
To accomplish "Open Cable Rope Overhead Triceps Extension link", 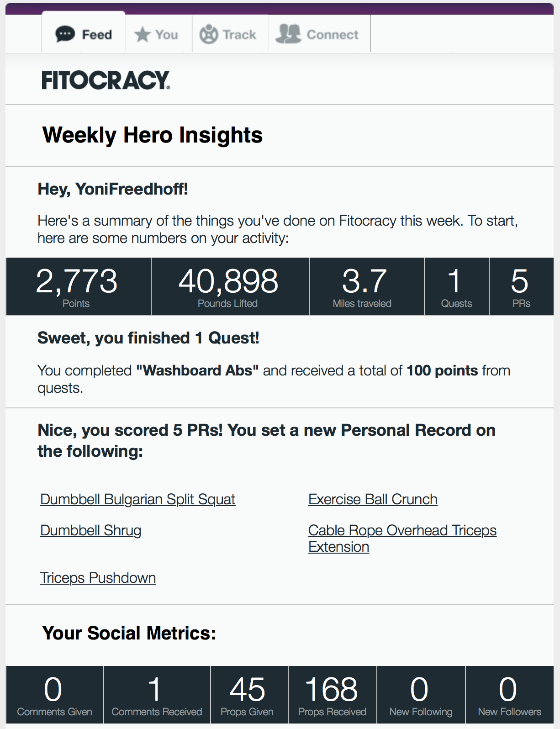I will tap(402, 531).
